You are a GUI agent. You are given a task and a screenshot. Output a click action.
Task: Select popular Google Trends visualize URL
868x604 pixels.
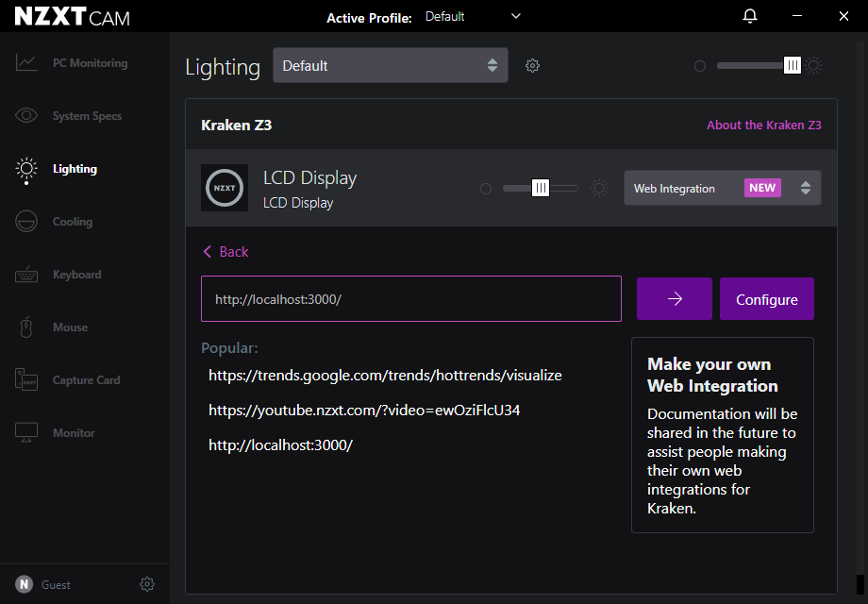pos(385,376)
